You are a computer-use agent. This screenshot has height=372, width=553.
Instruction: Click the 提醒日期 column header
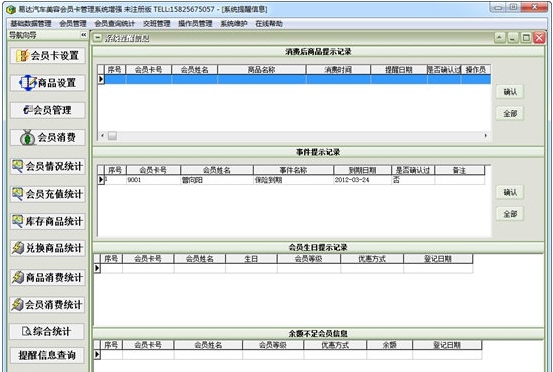tap(399, 70)
